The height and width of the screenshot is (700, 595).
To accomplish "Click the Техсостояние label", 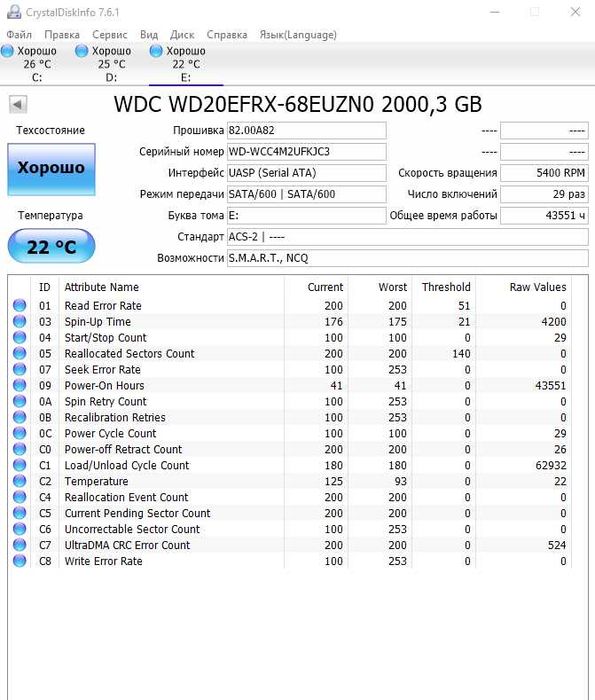I will click(x=50, y=130).
